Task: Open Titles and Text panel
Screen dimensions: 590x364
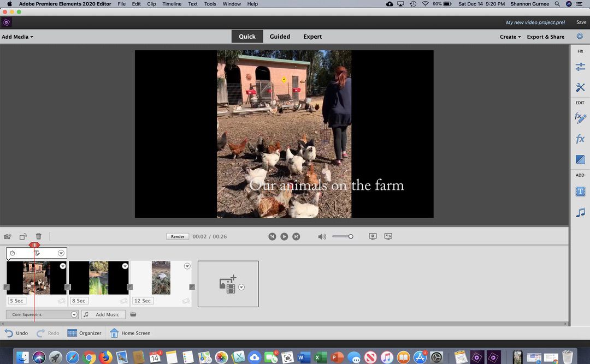Action: click(x=580, y=192)
